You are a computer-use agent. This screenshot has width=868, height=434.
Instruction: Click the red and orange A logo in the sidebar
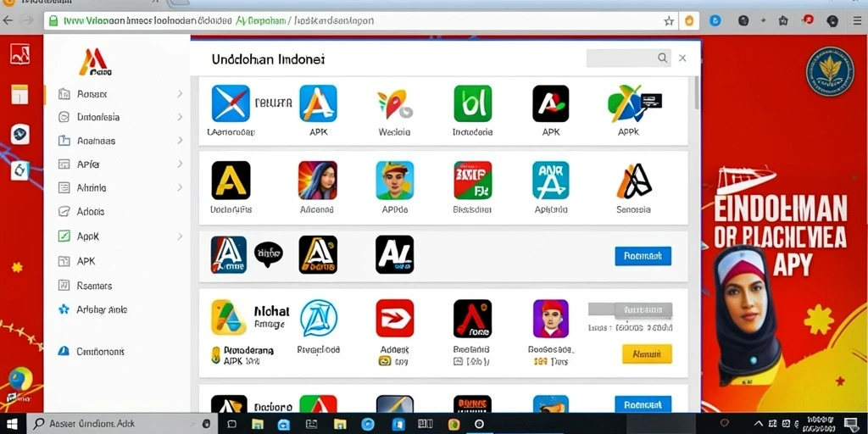(x=93, y=61)
